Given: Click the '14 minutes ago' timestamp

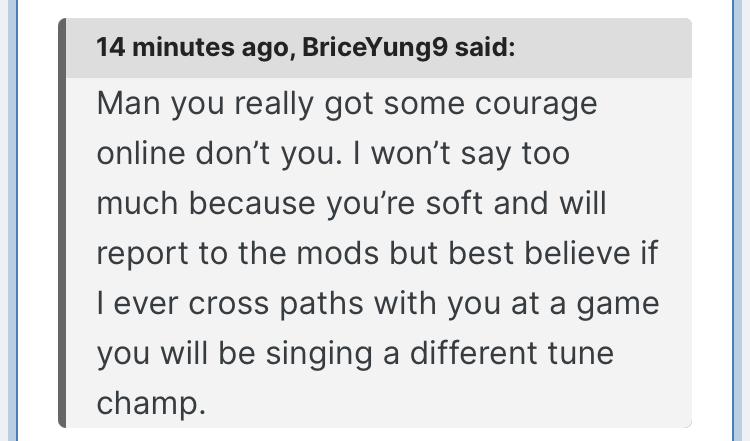Looking at the screenshot, I should pos(192,47).
